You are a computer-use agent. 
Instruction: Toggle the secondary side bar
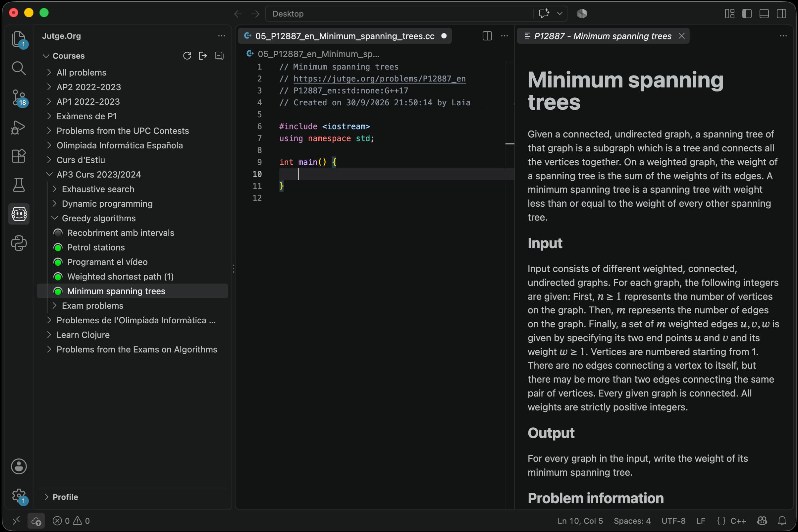[781, 14]
